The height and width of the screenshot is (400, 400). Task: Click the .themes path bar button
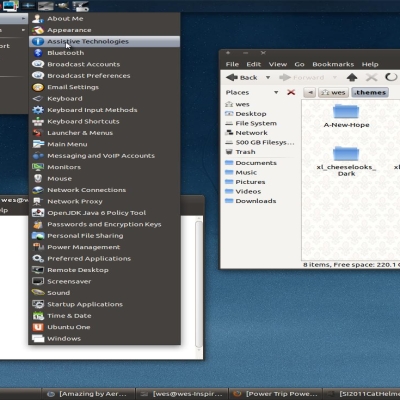pos(370,92)
